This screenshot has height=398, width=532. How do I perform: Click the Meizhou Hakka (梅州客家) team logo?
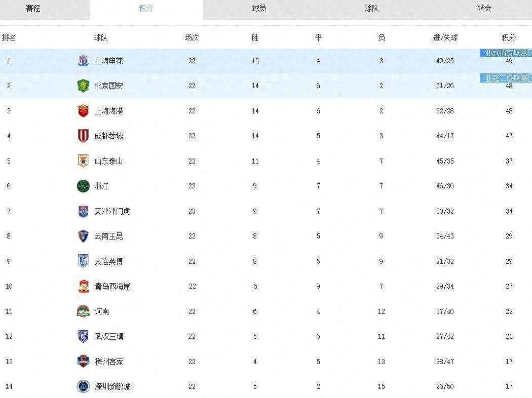[x=83, y=362]
